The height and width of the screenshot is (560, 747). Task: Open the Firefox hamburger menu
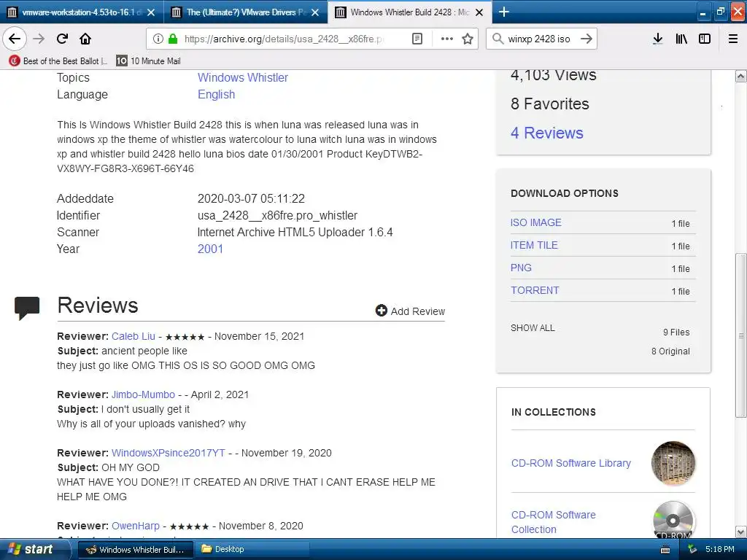[733, 39]
